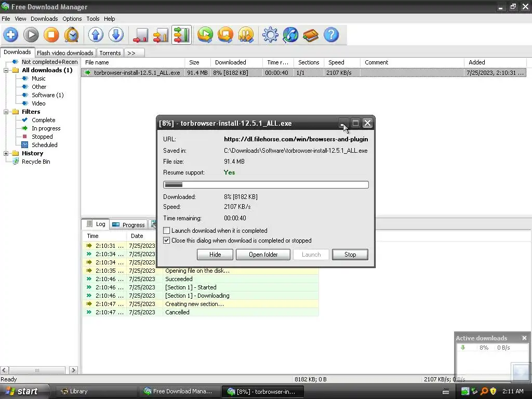Click green start all downloads icon
532x399 pixels.
205,35
